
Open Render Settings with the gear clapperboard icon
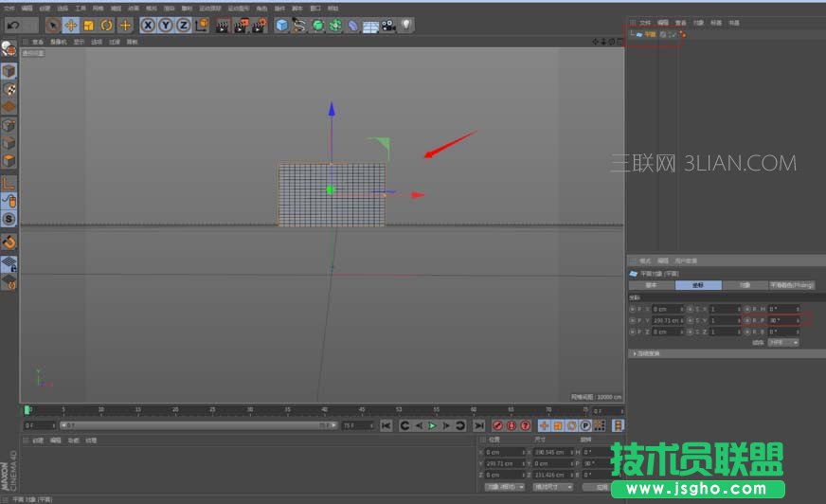pyautogui.click(x=260, y=26)
